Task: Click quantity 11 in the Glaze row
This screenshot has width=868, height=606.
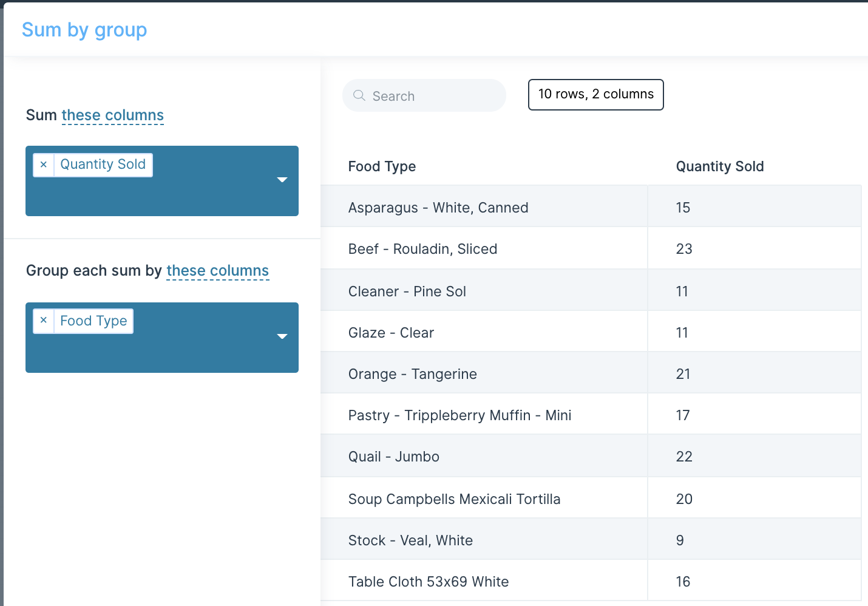Action: [x=754, y=332]
